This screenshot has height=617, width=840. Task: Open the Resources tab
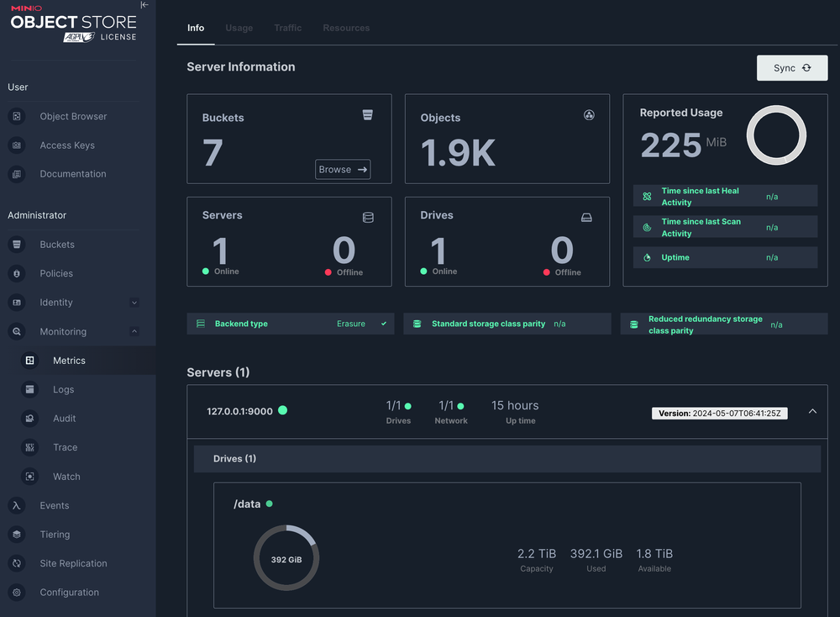point(346,28)
